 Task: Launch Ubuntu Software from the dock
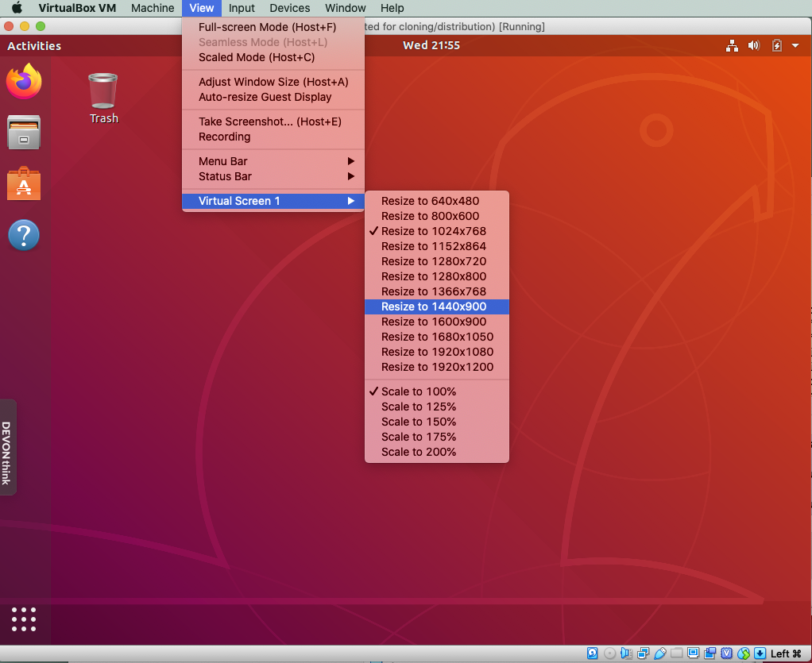(24, 184)
